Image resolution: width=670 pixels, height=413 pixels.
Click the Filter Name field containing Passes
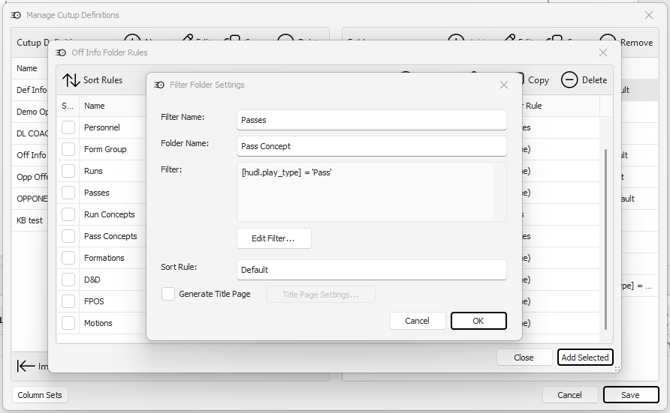point(371,120)
